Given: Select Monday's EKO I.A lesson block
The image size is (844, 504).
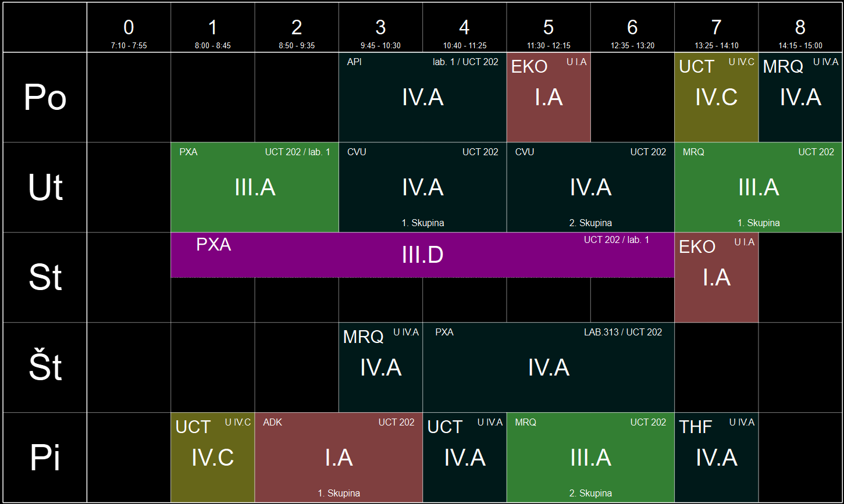Looking at the screenshot, I should click(549, 98).
